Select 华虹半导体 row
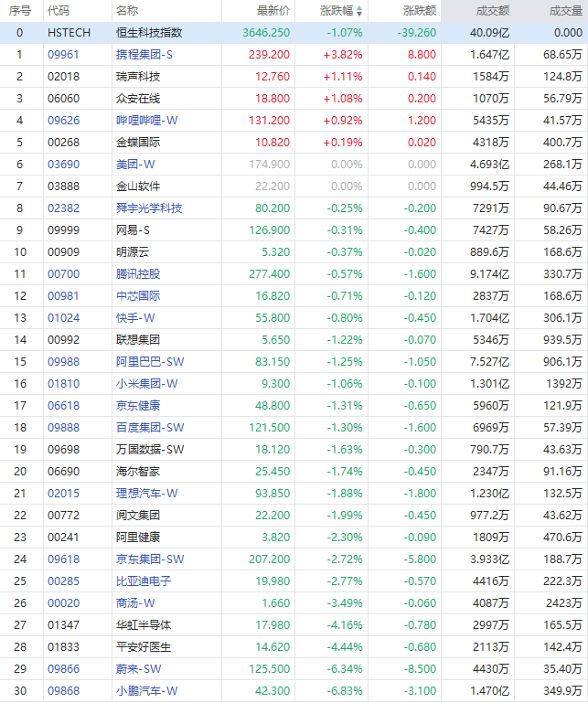This screenshot has width=588, height=703. pos(294,625)
